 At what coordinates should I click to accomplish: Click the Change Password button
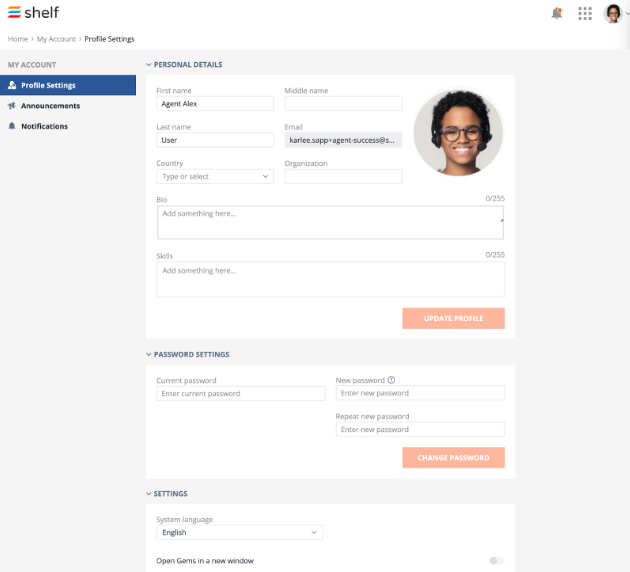[x=454, y=458]
